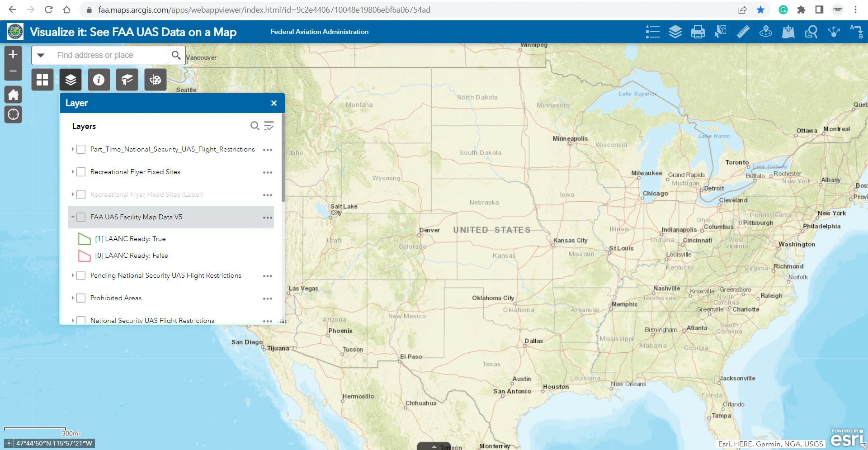Click coordinate widget crosshair icon
Screen dimensions: 868x450
point(9,443)
